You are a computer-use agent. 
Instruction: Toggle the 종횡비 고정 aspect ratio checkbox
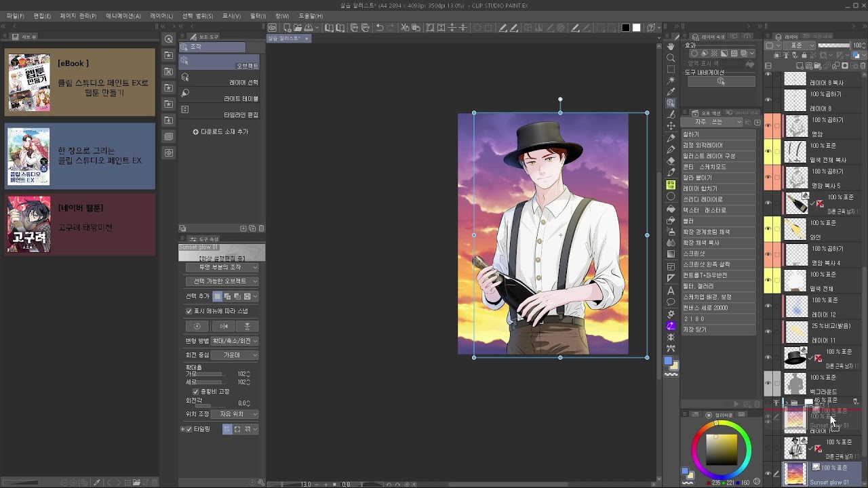pos(196,392)
